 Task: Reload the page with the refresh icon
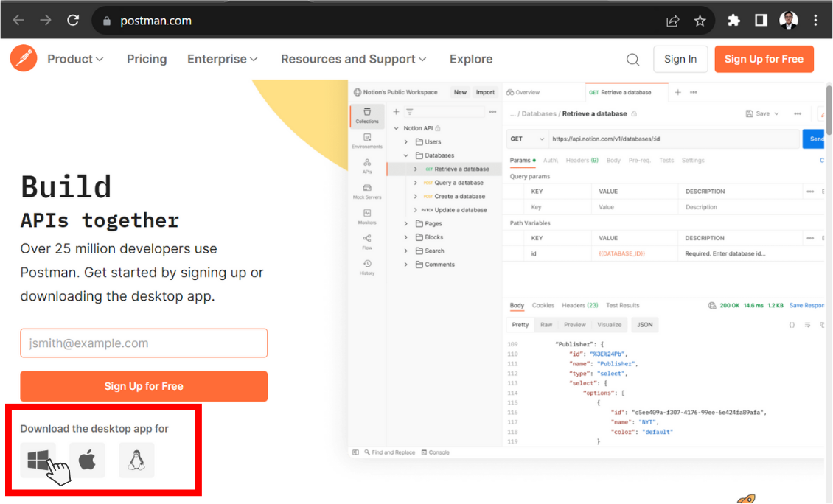tap(73, 20)
